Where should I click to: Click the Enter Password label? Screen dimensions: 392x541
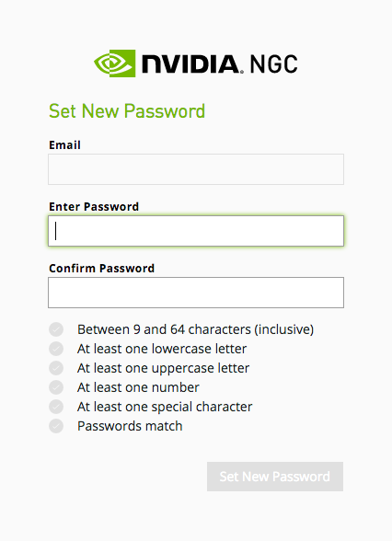pyautogui.click(x=94, y=207)
